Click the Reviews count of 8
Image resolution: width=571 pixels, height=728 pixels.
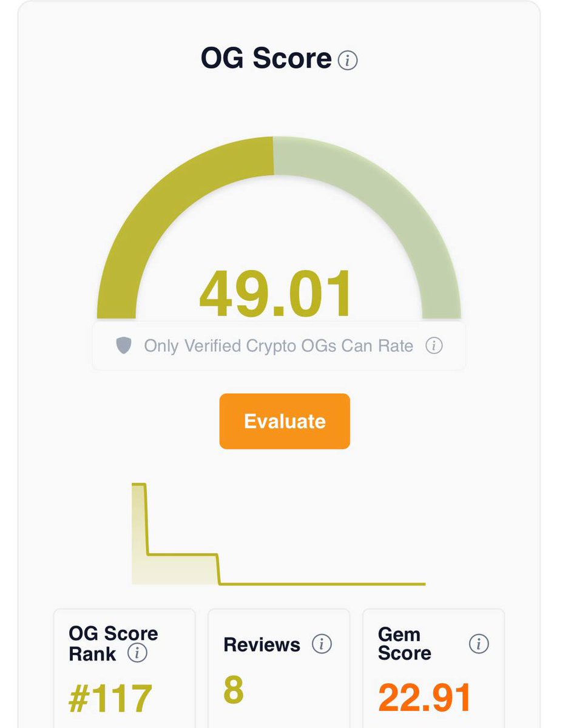coord(234,690)
